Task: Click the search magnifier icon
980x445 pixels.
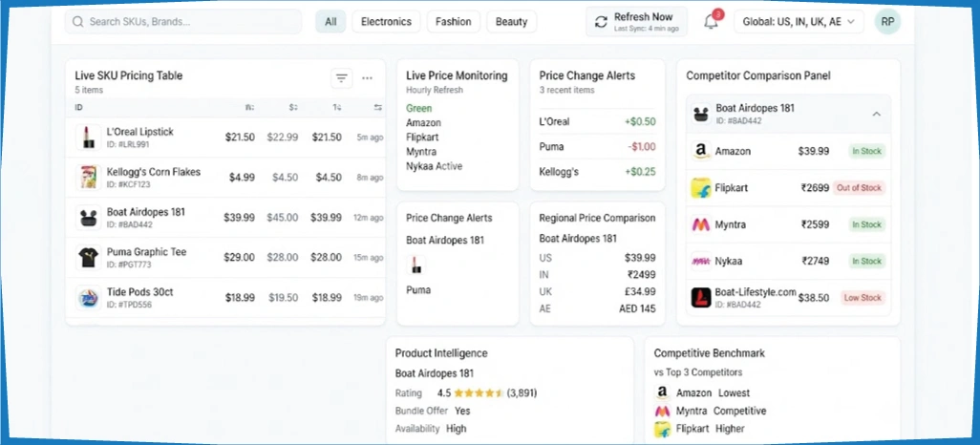Action: coord(78,22)
